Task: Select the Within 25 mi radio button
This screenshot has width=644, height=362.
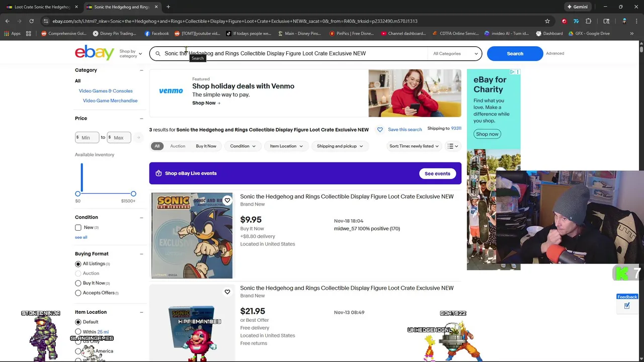Action: (78, 332)
